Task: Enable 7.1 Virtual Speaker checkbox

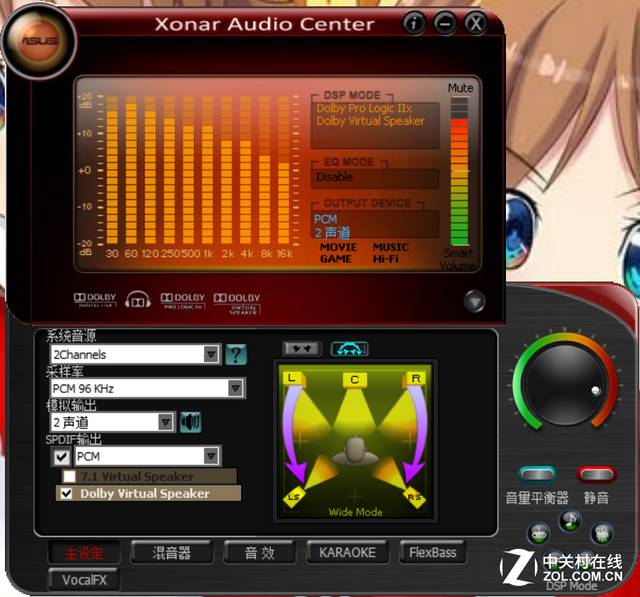Action: 69,476
